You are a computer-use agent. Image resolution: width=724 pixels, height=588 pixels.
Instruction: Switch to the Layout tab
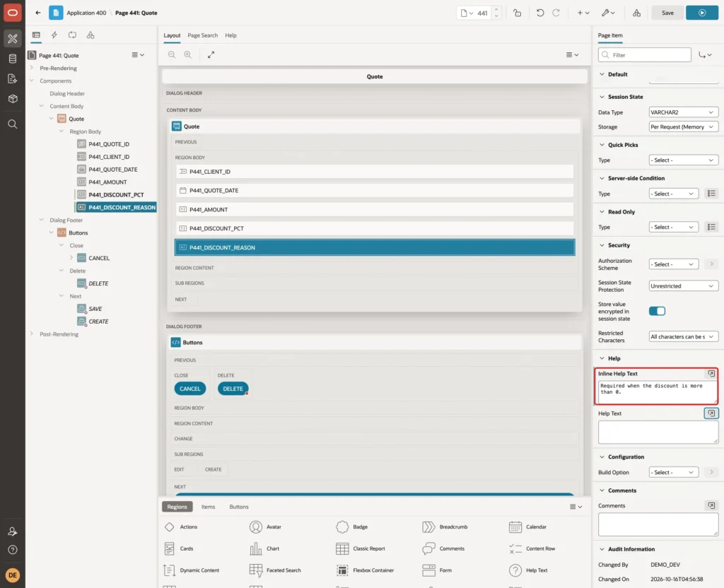pos(172,35)
